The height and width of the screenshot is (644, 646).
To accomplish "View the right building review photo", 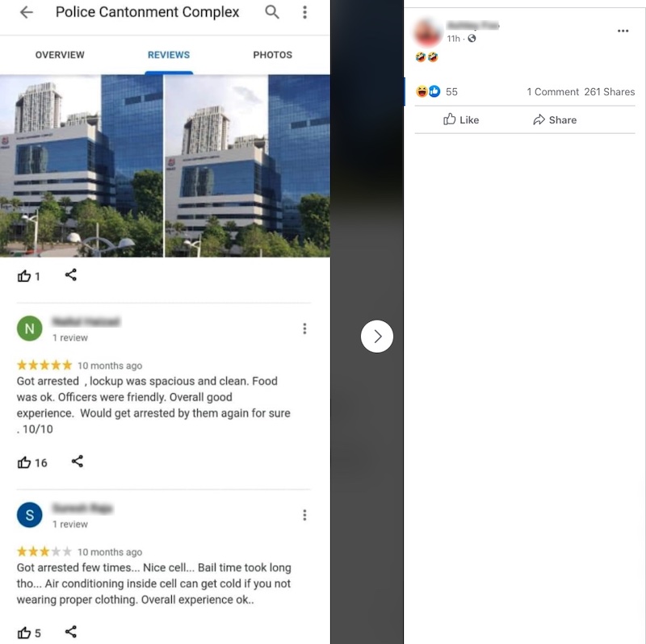I will (x=247, y=166).
